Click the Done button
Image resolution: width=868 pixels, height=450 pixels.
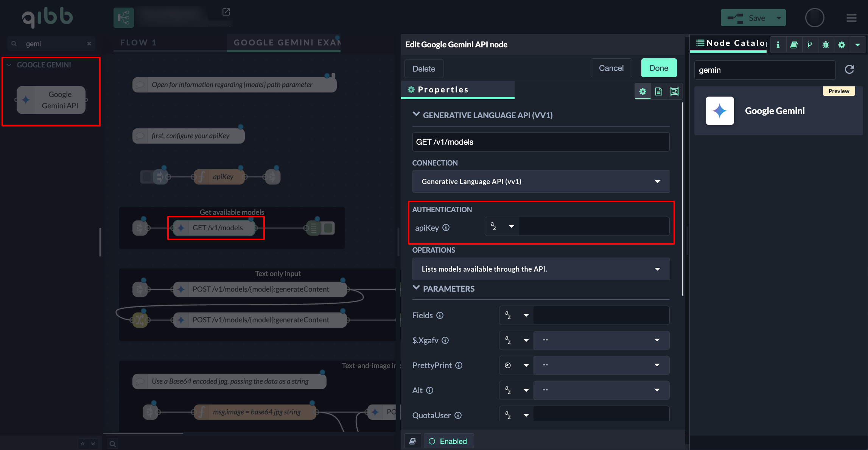658,68
